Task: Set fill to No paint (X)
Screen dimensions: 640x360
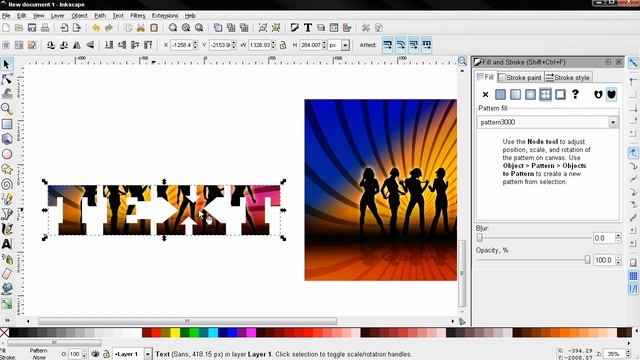Action: point(485,95)
